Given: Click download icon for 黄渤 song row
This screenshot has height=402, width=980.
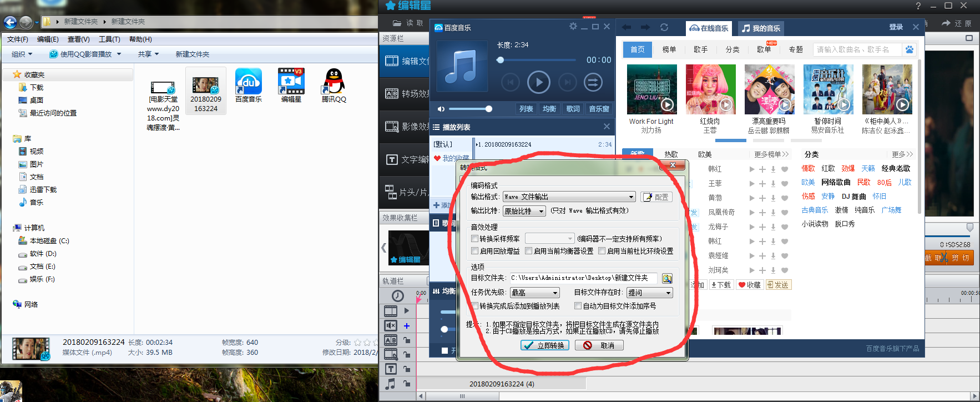Looking at the screenshot, I should tap(773, 198).
